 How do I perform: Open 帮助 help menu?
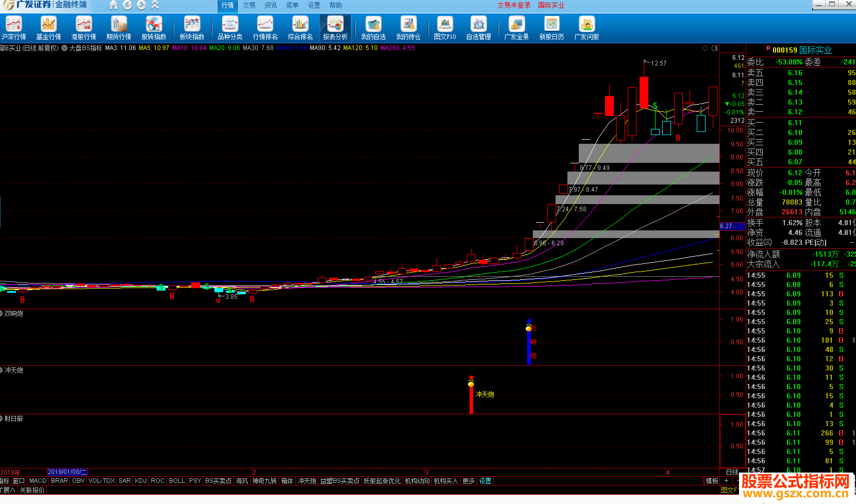[335, 6]
